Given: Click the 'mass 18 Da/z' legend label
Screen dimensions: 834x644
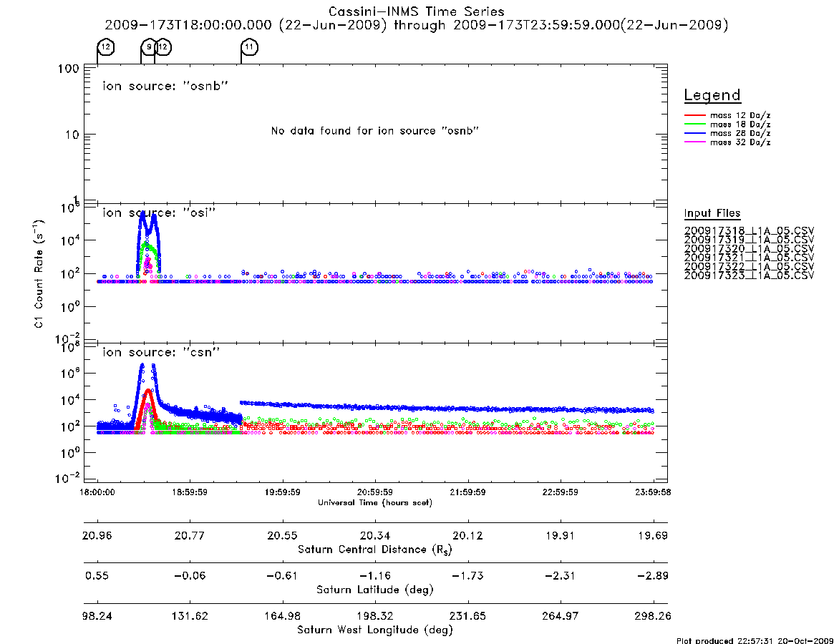Looking at the screenshot, I should pos(740,125).
